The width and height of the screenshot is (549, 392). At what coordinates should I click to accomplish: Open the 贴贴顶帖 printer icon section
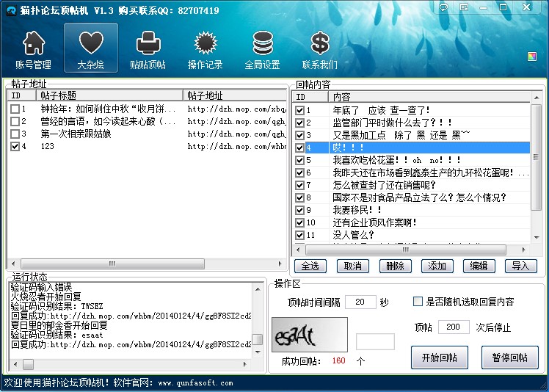[x=148, y=50]
